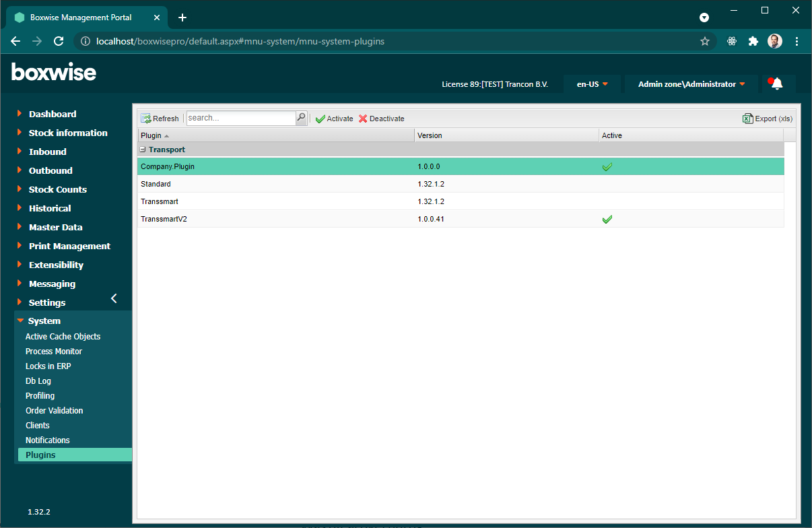Image resolution: width=812 pixels, height=528 pixels.
Task: Click the red Deactivate cross icon
Action: click(363, 119)
